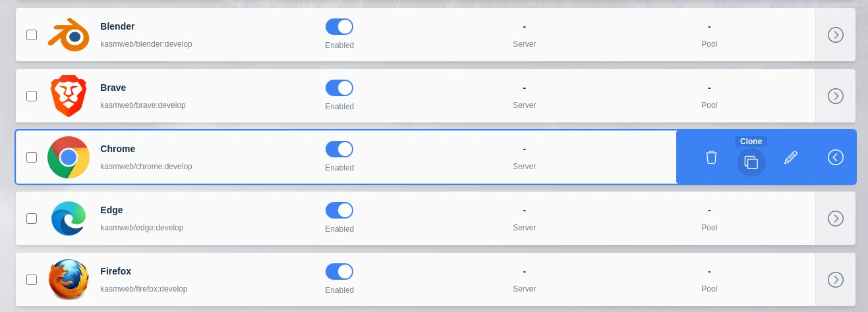868x312 pixels.
Task: Delete Chrome workspace via trash icon
Action: tap(711, 157)
